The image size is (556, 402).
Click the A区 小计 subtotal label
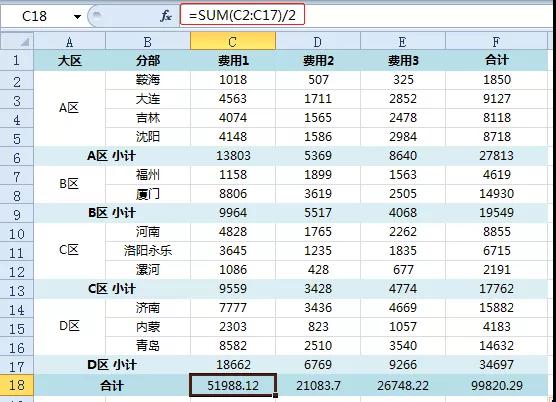coord(112,156)
